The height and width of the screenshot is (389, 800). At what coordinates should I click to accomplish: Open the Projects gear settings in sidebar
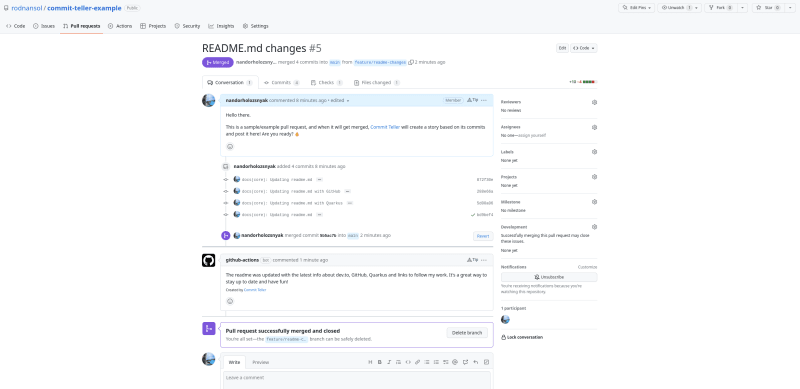[594, 177]
